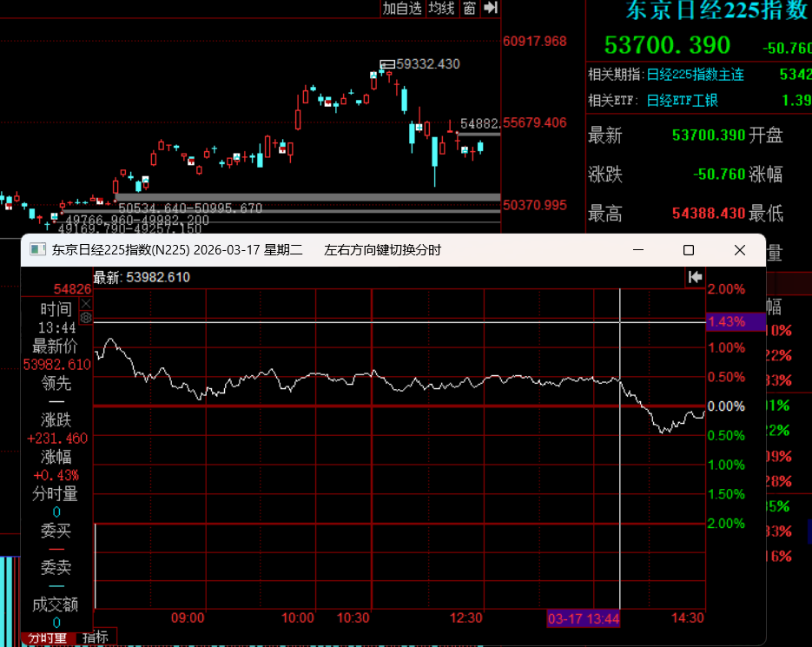Click the 55679.406 axis label on K-line chart
The image size is (812, 647).
tap(534, 122)
